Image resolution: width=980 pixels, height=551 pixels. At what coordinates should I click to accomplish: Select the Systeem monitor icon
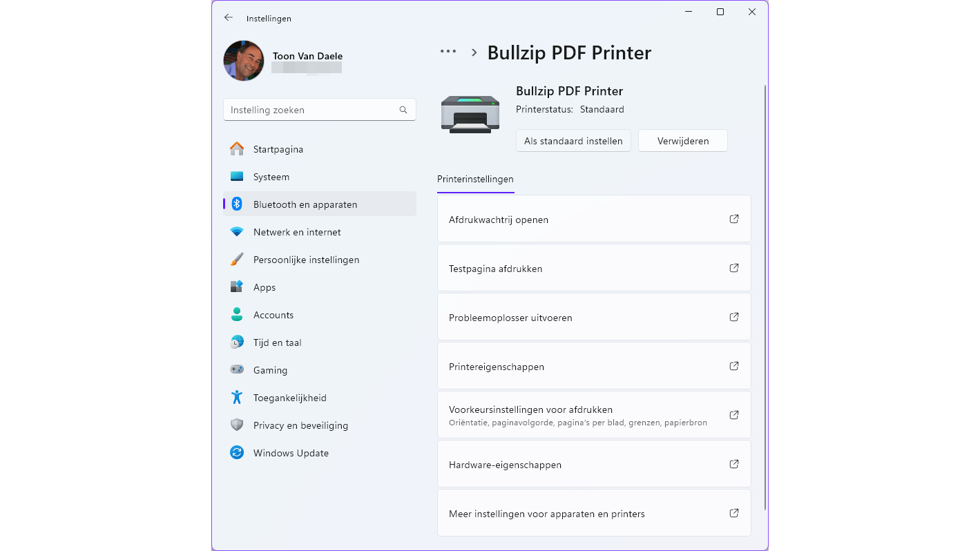click(237, 177)
